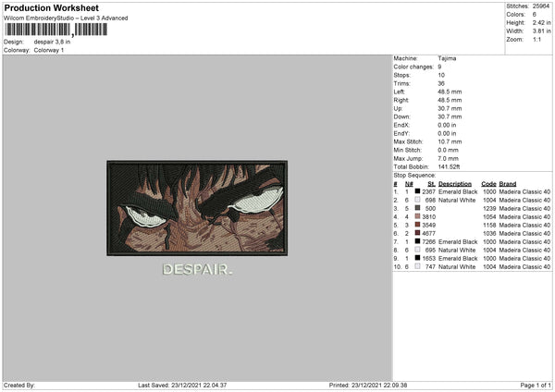Image resolution: width=555 pixels, height=392 pixels.
Task: Click the Down extent value 30.7 mm
Action: [450, 116]
